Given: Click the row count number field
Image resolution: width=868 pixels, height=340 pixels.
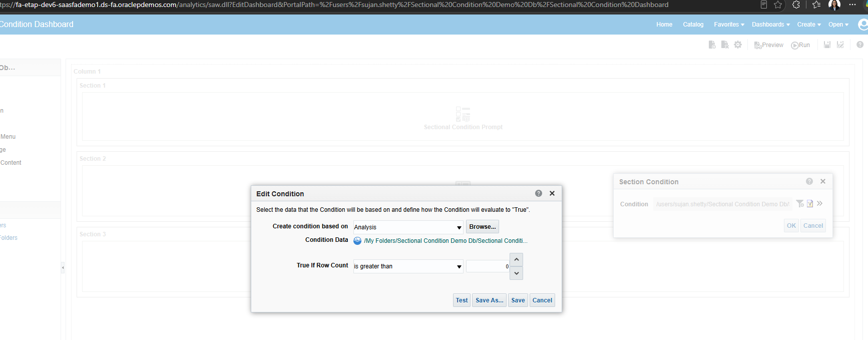Looking at the screenshot, I should [488, 266].
